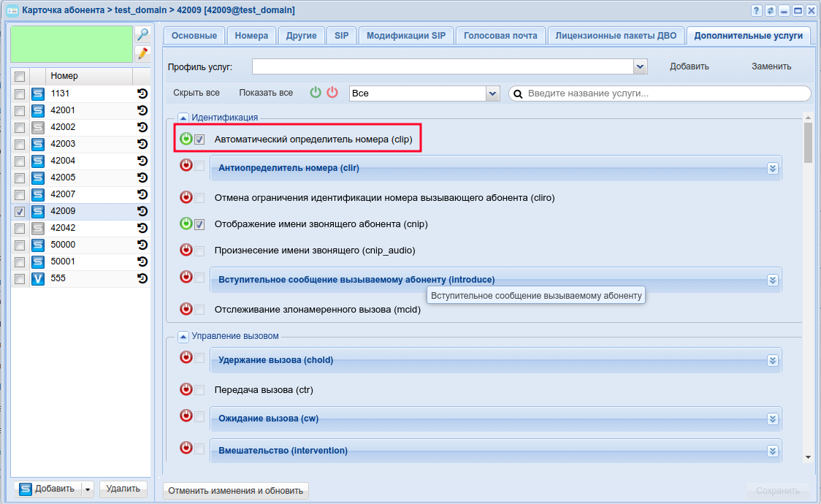Click the V icon for subscriber 555
821x504 pixels.
tap(38, 278)
